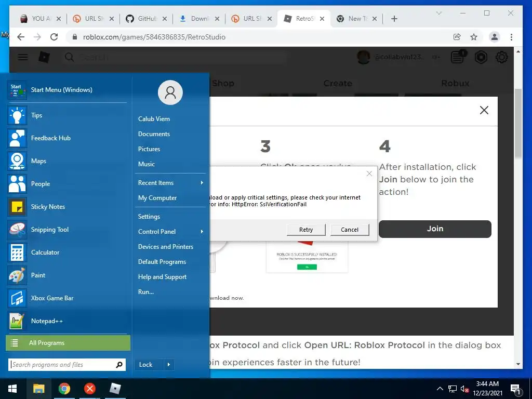Click the Windows Start button

(x=12, y=389)
